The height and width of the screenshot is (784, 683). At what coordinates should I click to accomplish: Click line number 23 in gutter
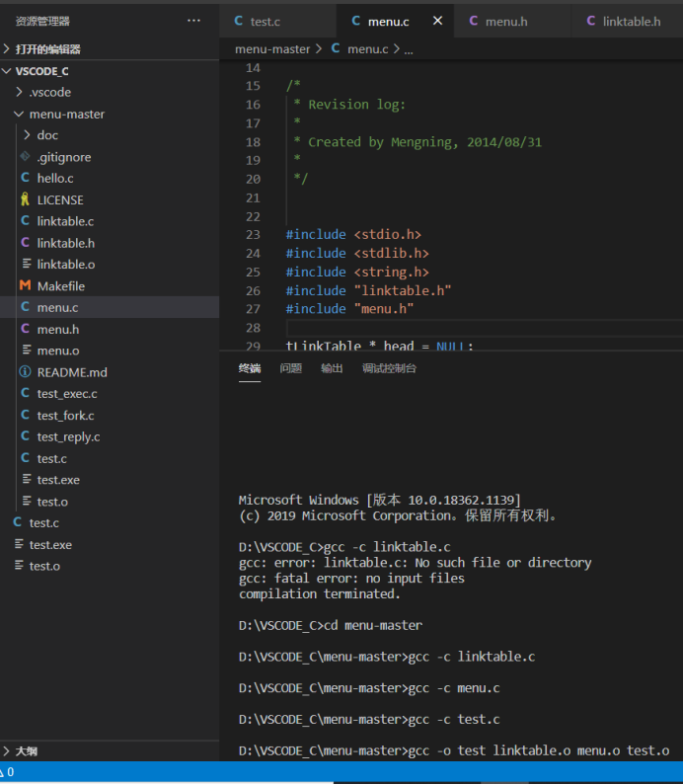253,234
